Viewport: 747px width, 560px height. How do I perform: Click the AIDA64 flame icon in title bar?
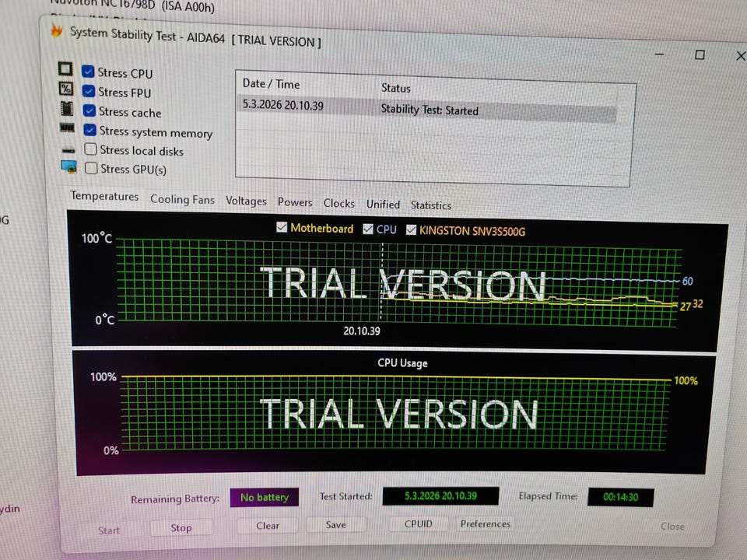pos(57,30)
